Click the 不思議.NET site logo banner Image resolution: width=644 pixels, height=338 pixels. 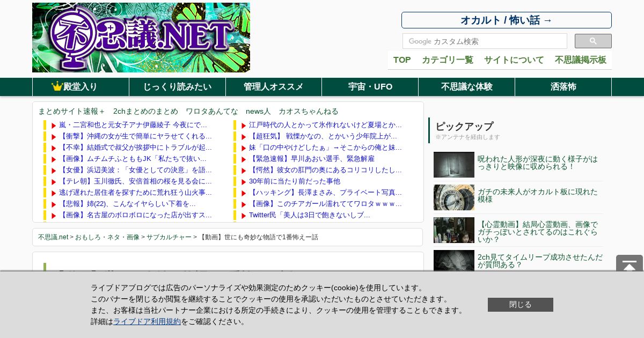[x=141, y=38]
